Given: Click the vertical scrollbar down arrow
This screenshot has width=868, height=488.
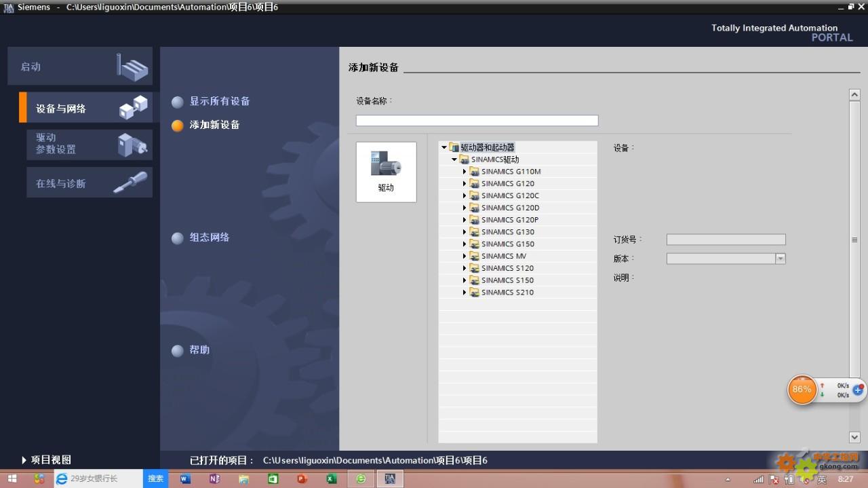Looking at the screenshot, I should (854, 437).
